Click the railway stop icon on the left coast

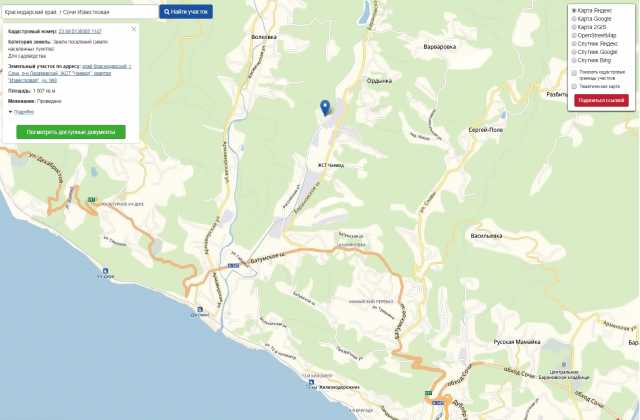pos(105,271)
